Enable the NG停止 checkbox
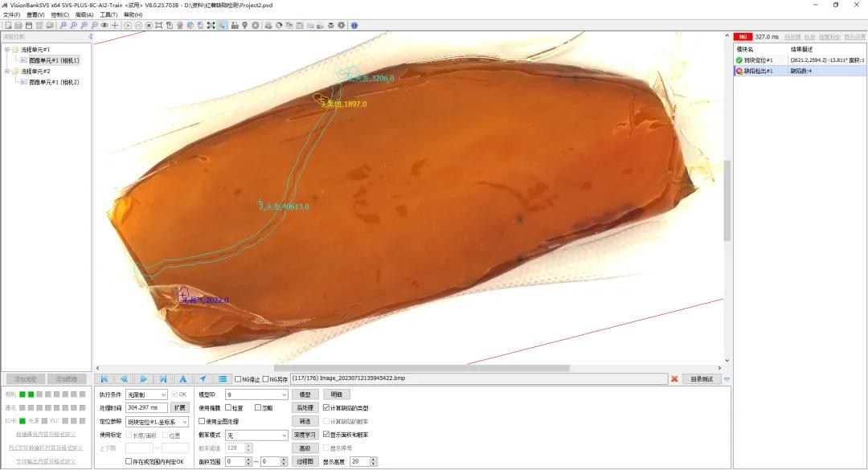This screenshot has height=470, width=868. (238, 379)
